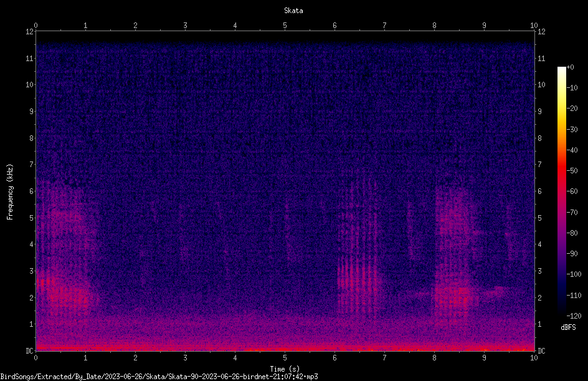Click the "6" tick on the right frequency axis
Image resolution: width=588 pixels, height=381 pixels.
[539, 191]
